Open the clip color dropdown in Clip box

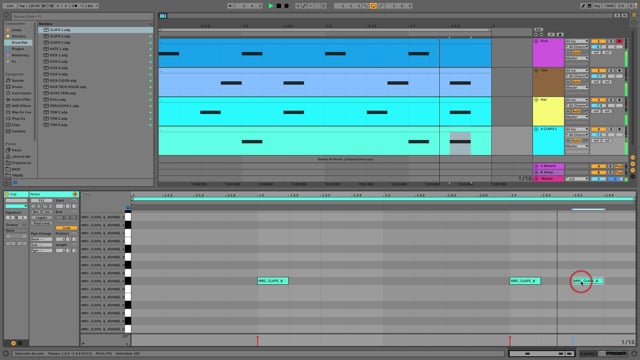(16, 206)
